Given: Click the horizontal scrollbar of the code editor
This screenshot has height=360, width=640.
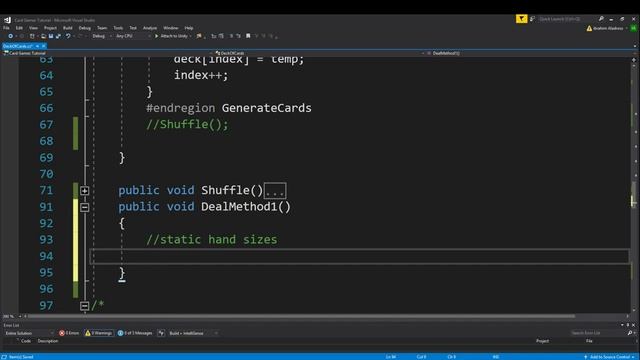Looking at the screenshot, I should coord(302,316).
